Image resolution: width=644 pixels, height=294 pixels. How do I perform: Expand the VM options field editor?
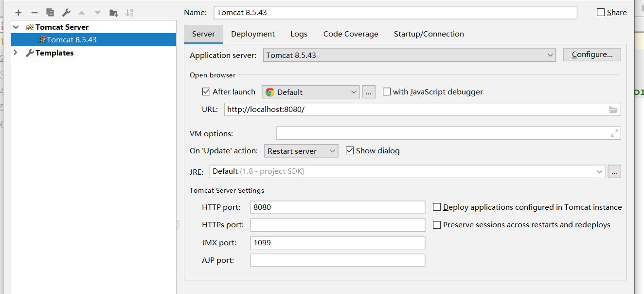[x=615, y=133]
